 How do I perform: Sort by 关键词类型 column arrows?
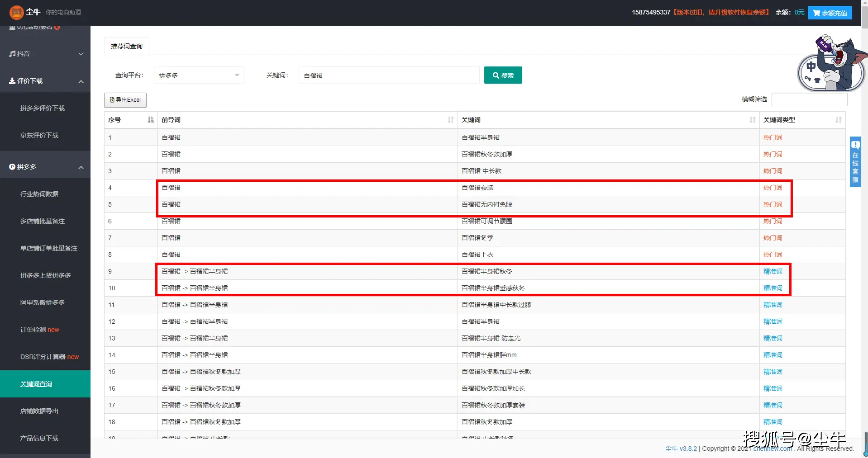coord(838,120)
